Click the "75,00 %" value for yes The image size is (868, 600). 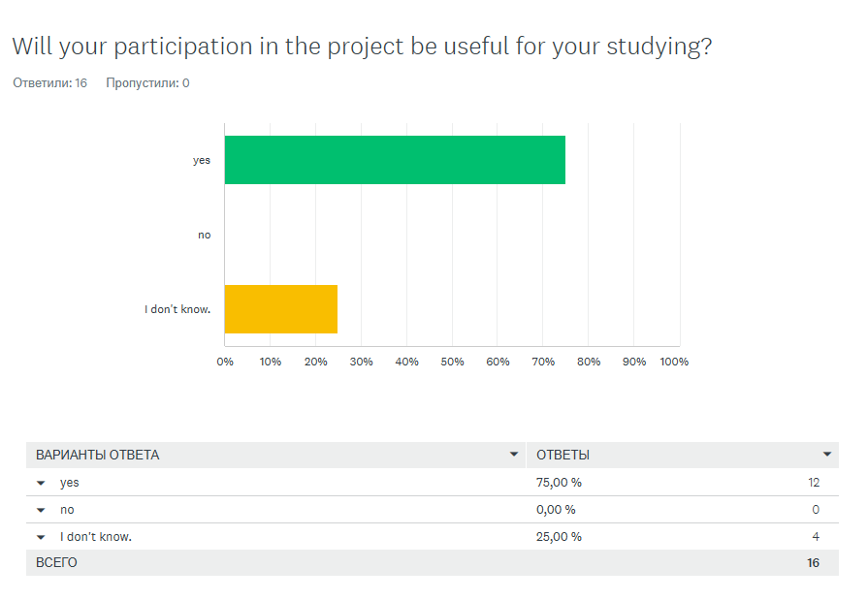[x=560, y=482]
